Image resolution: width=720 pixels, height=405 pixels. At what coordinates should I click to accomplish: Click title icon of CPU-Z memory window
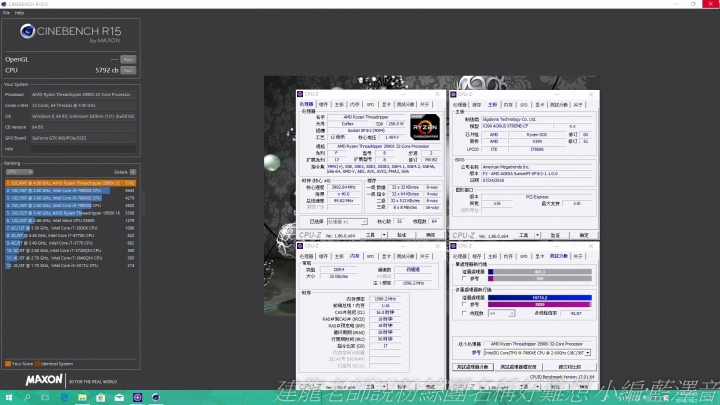tap(300, 246)
